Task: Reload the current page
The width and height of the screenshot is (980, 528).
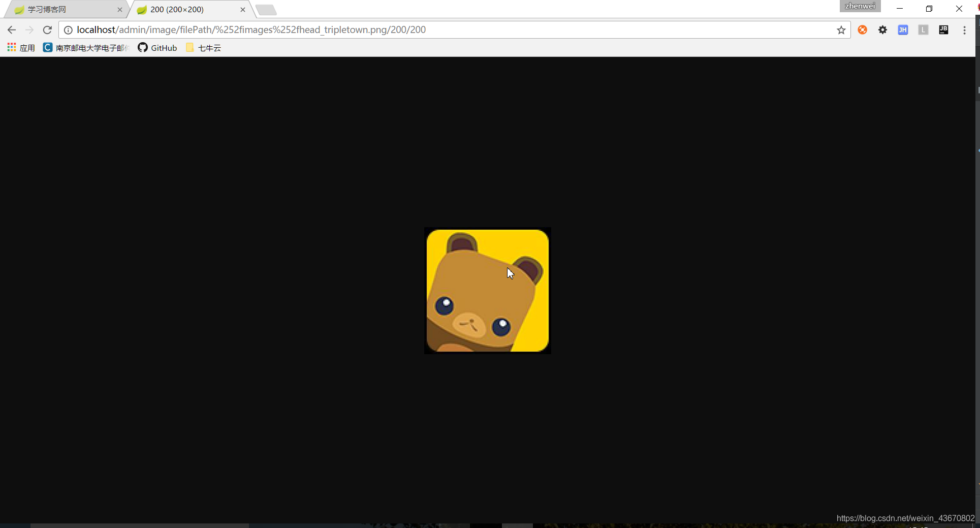Action: (47, 30)
